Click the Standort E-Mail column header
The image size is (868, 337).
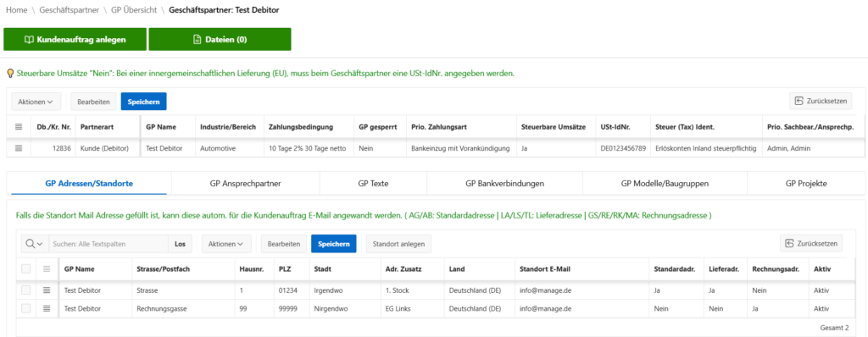click(545, 269)
